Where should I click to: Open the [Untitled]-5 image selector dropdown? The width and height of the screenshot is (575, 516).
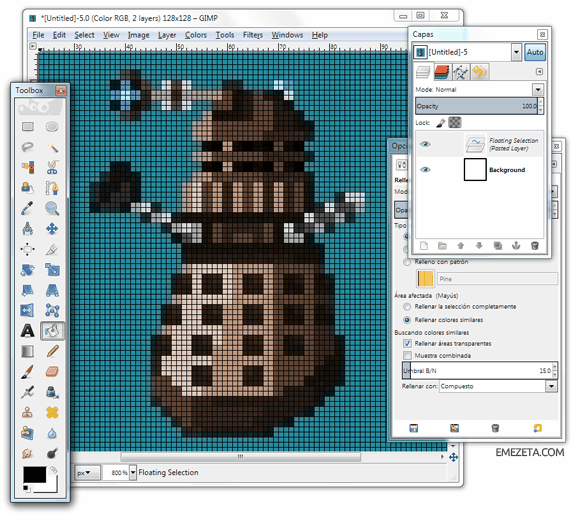point(516,52)
